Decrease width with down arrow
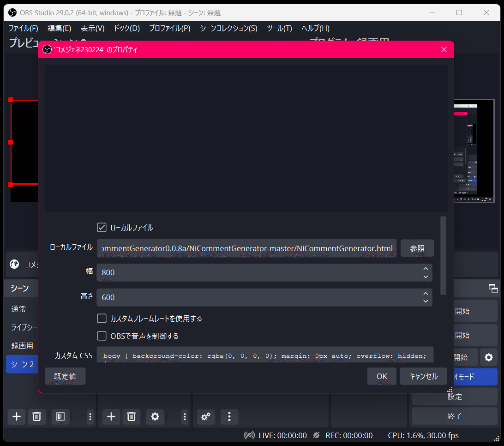The width and height of the screenshot is (504, 446). [426, 277]
